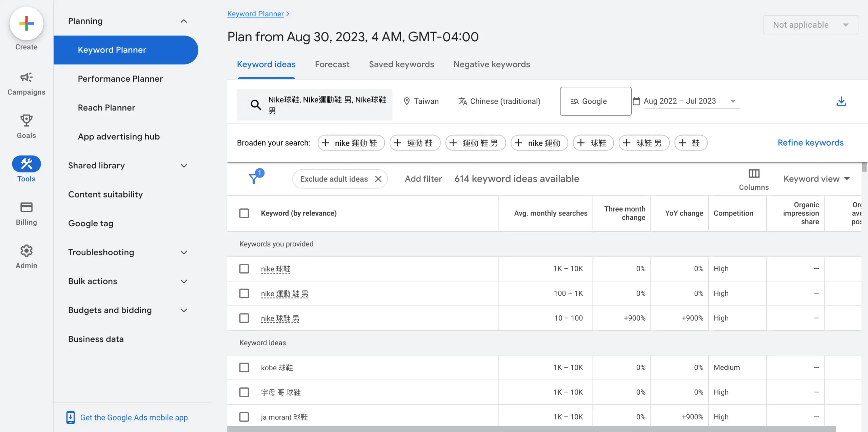Image resolution: width=868 pixels, height=432 pixels.
Task: Click the Google search network icon
Action: 574,101
